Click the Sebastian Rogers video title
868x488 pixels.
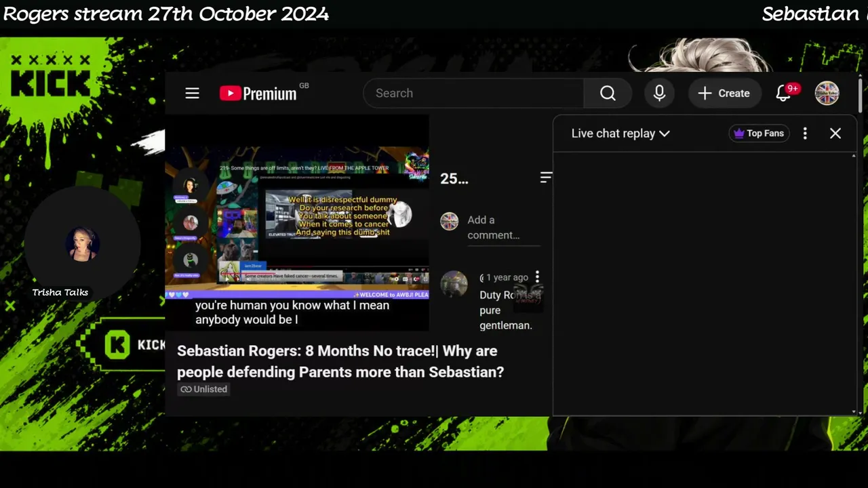[x=340, y=361]
